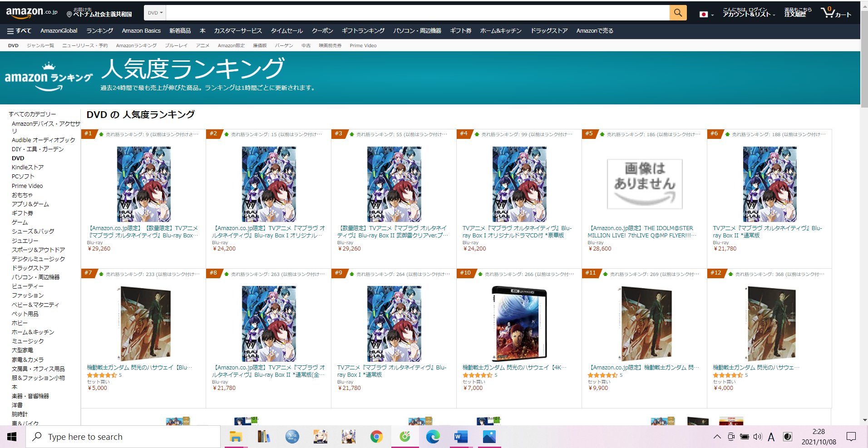Click the taskbar volume speaker icon
The height and width of the screenshot is (448, 868).
pyautogui.click(x=757, y=437)
